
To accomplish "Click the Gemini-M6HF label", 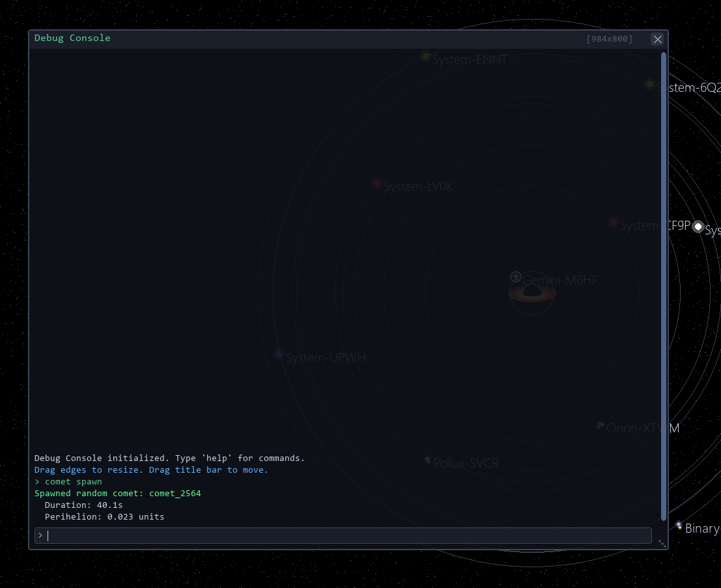I will 560,280.
